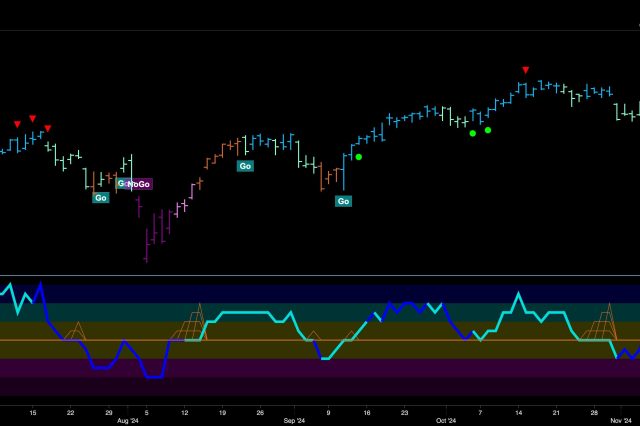Click the small orange triangle near July 22
This screenshot has width=640, height=426.
(74, 331)
